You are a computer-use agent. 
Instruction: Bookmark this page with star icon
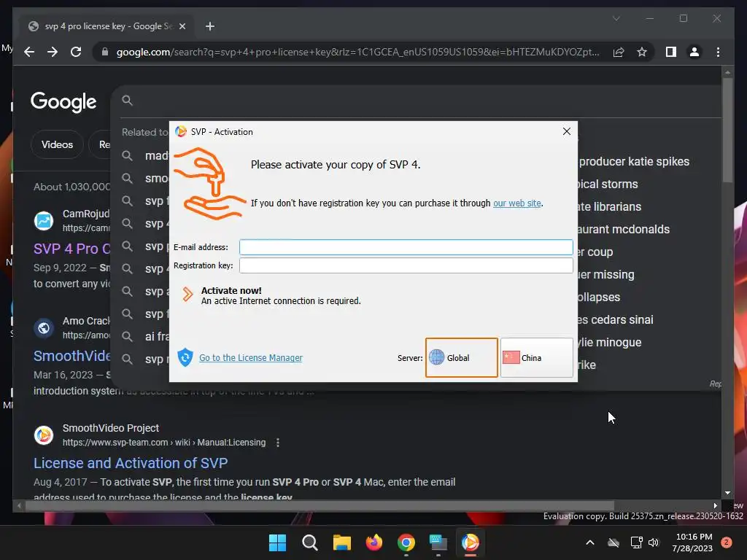click(642, 52)
